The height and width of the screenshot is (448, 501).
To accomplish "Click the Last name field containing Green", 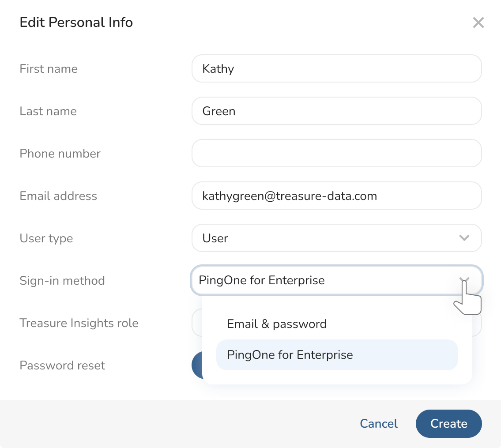I will (336, 111).
